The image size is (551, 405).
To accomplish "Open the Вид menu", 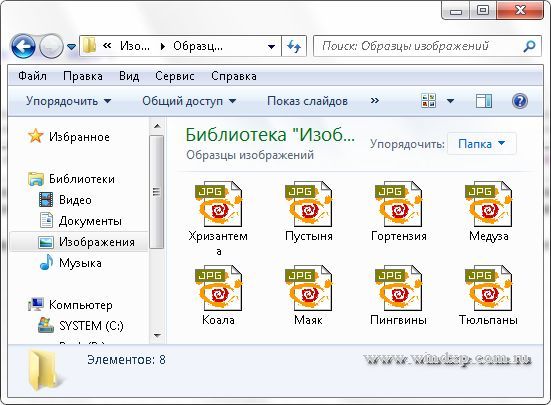I will click(x=129, y=76).
